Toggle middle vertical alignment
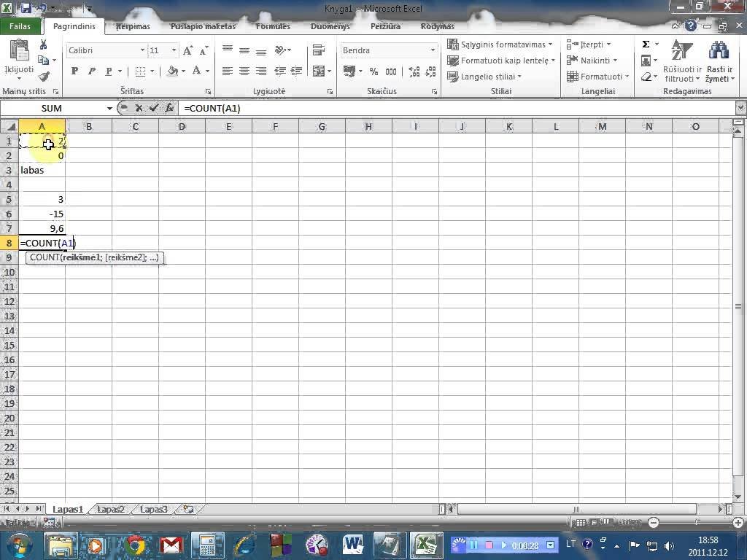The width and height of the screenshot is (747, 560). 244,50
